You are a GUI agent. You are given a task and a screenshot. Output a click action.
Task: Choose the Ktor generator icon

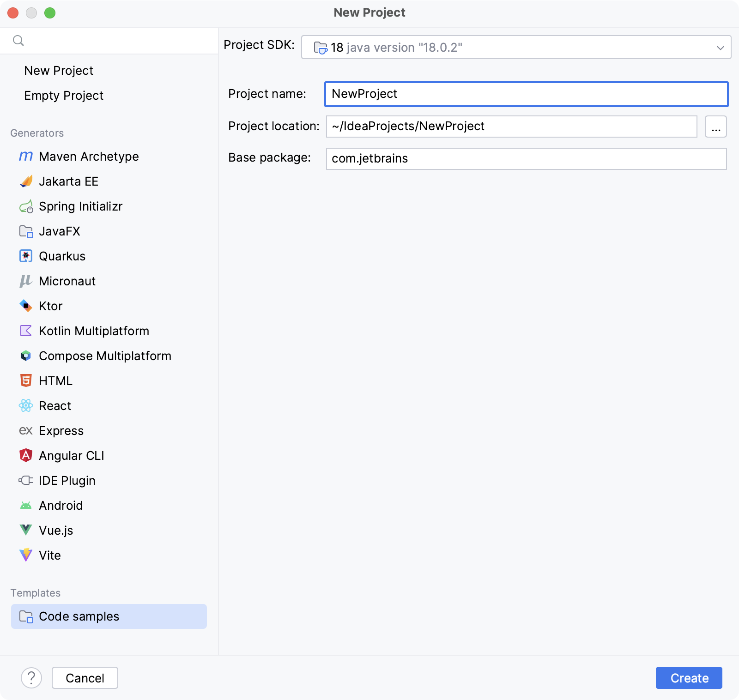26,306
